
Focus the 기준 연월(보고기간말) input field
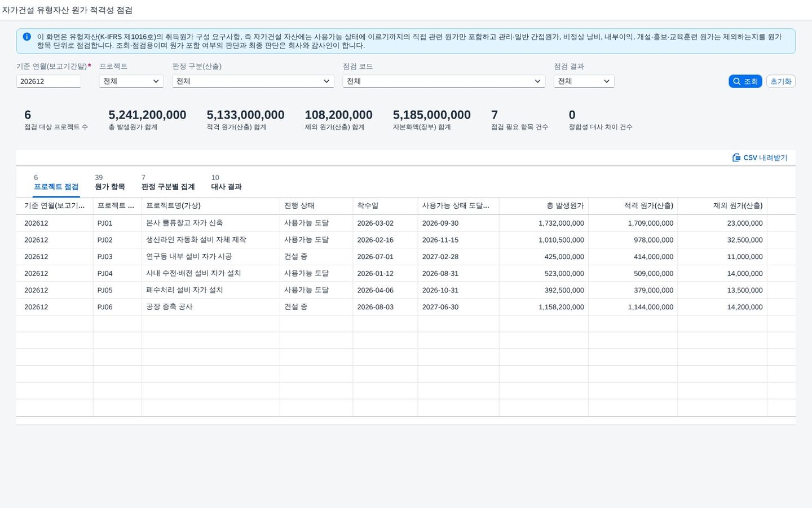click(48, 81)
